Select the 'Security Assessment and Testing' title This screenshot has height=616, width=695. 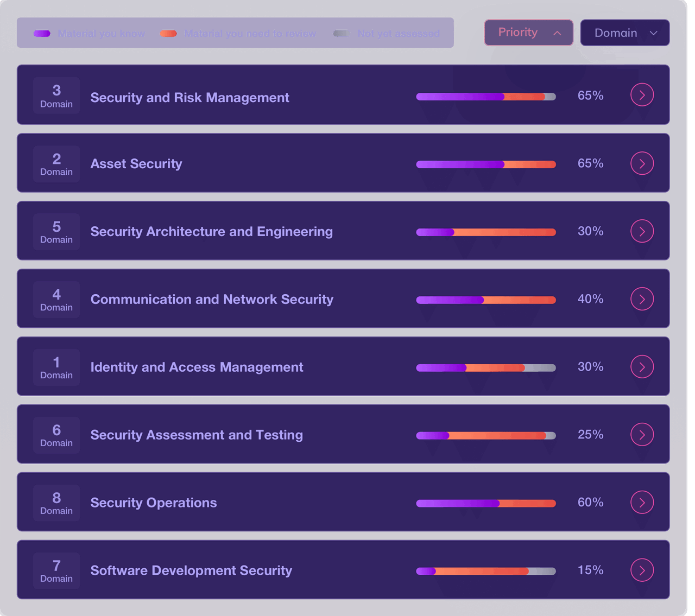[197, 435]
